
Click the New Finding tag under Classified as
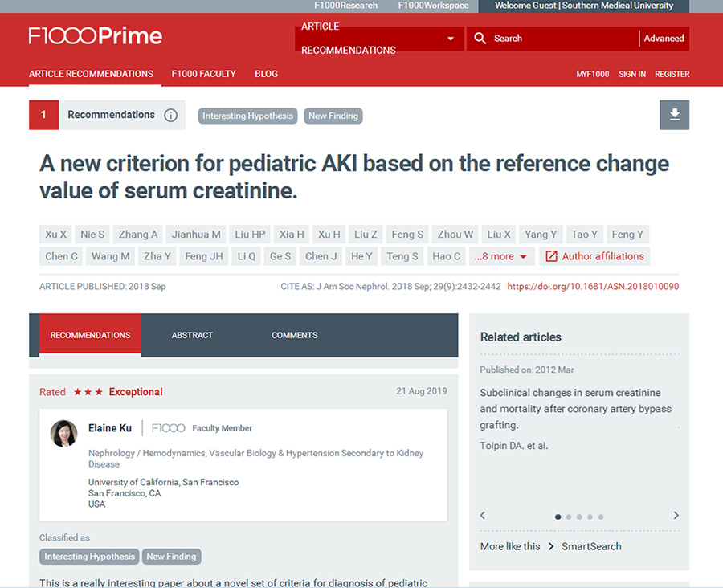[171, 557]
